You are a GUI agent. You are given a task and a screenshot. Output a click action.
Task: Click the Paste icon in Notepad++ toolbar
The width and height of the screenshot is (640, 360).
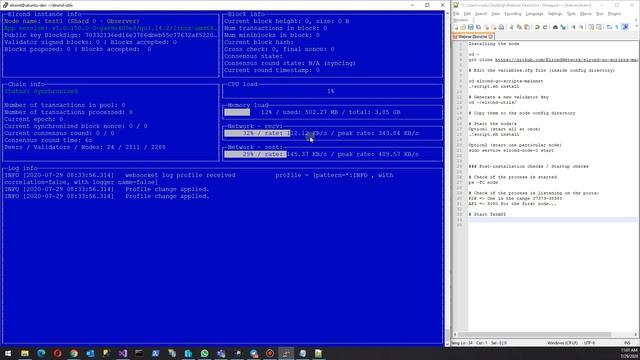tap(527, 27)
